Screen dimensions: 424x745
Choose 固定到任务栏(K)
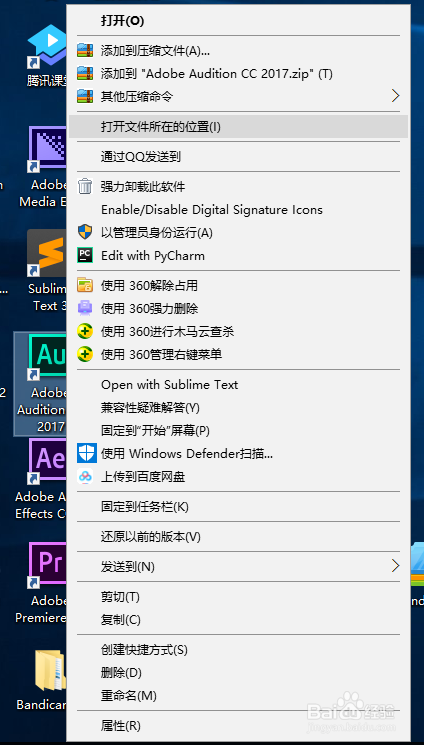tap(239, 506)
